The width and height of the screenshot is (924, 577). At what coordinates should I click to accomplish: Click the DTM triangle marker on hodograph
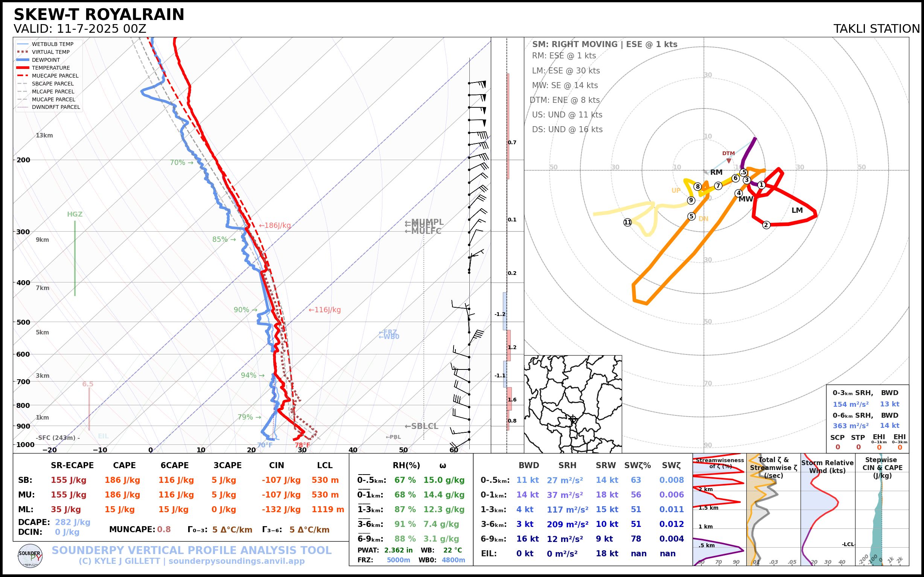(x=729, y=161)
